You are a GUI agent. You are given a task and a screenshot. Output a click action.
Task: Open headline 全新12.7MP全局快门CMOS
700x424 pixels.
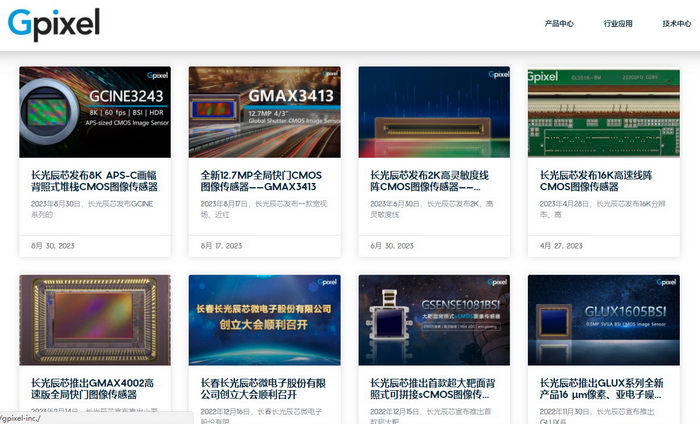[x=261, y=181]
